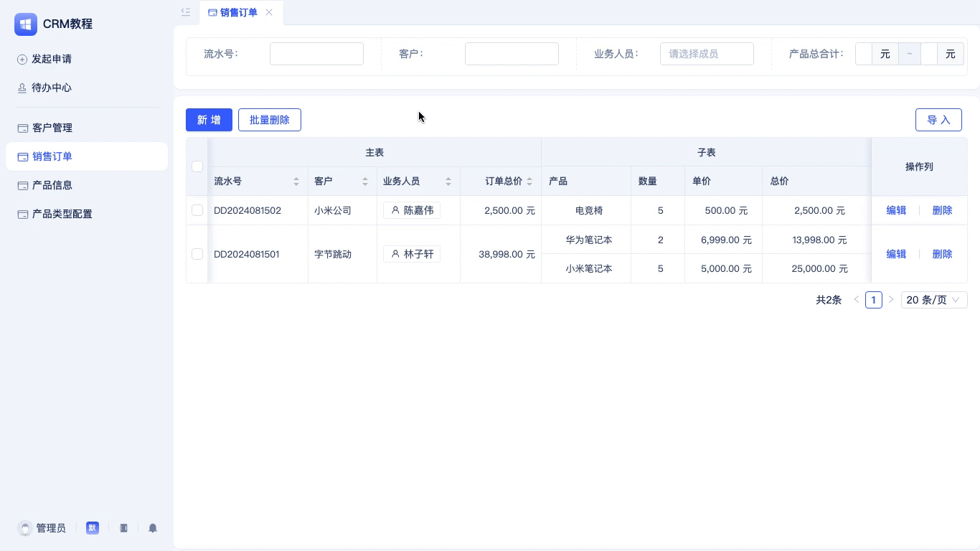Collapse the sidebar with the arrow-list icon

[185, 12]
